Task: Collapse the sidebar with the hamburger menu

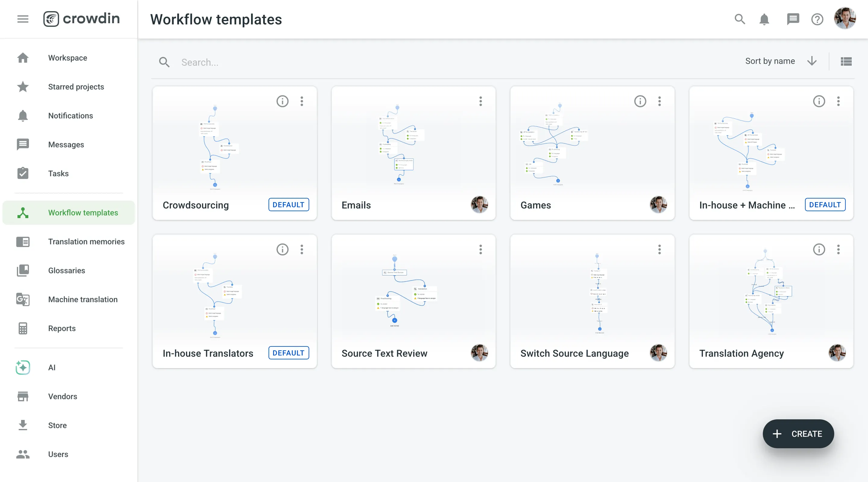Action: (x=23, y=18)
